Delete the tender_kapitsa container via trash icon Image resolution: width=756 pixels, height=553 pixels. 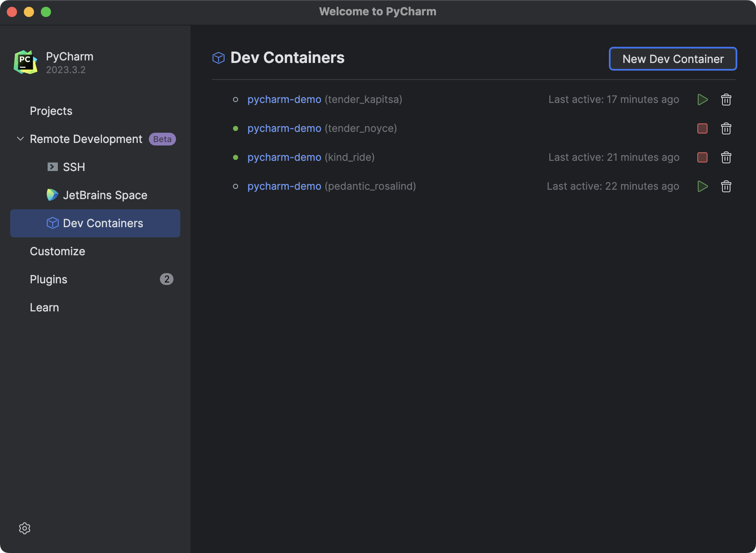click(726, 100)
